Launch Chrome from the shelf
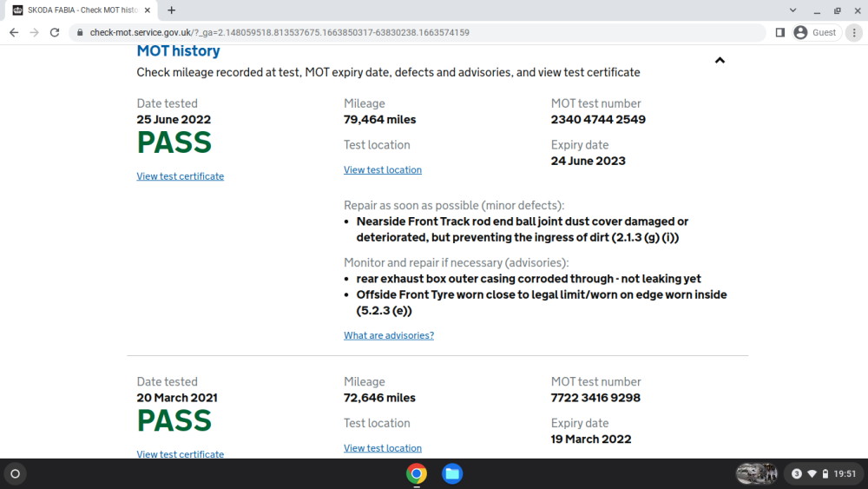868x489 pixels. pos(417,474)
